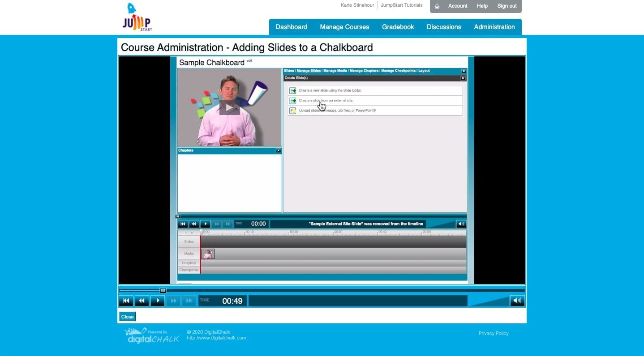The height and width of the screenshot is (356, 644).
Task: Open the home icon beside Account
Action: click(437, 6)
